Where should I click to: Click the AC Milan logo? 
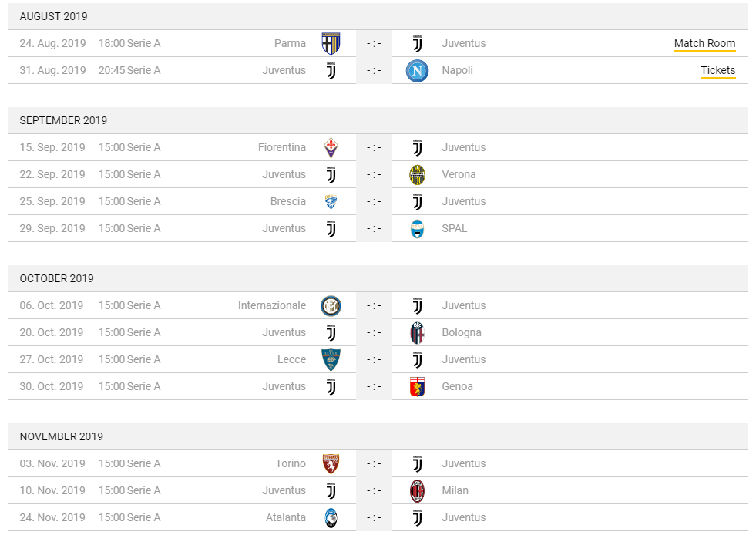click(417, 491)
